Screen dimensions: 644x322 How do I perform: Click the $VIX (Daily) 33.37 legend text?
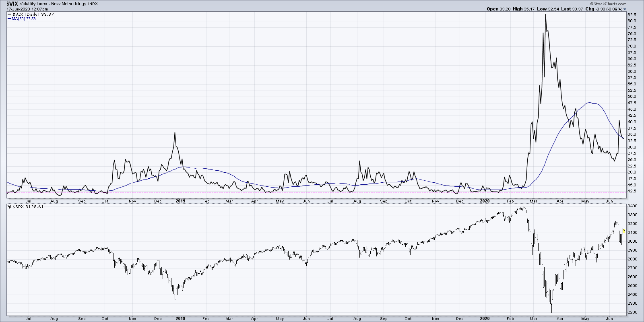pyautogui.click(x=33, y=14)
